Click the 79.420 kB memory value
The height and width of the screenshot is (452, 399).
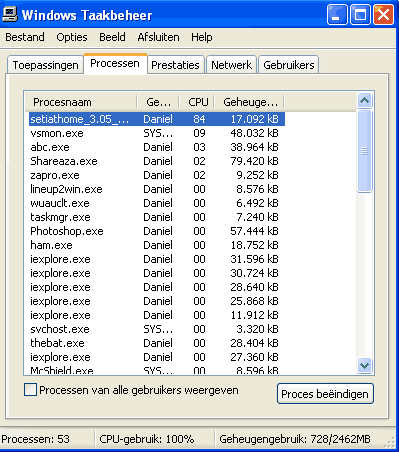(254, 161)
